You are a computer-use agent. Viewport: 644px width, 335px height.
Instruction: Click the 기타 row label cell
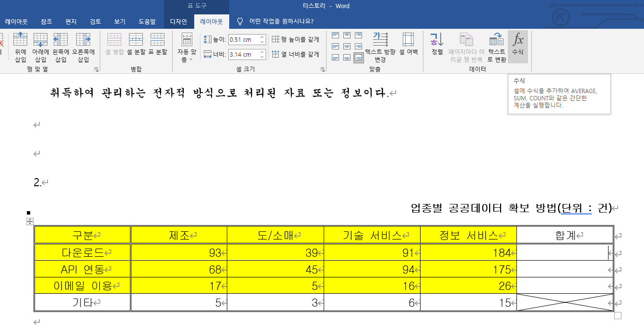pos(82,302)
